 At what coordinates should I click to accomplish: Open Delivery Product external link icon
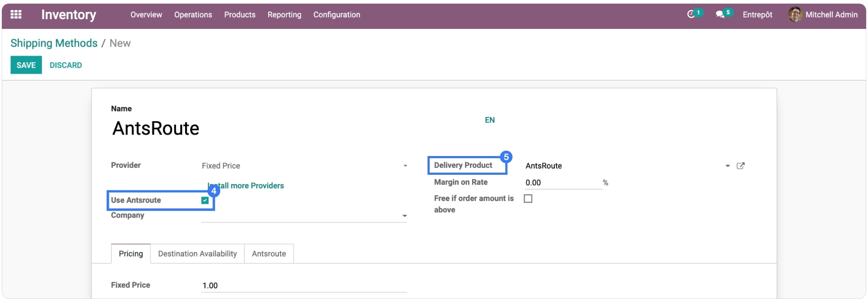click(741, 166)
